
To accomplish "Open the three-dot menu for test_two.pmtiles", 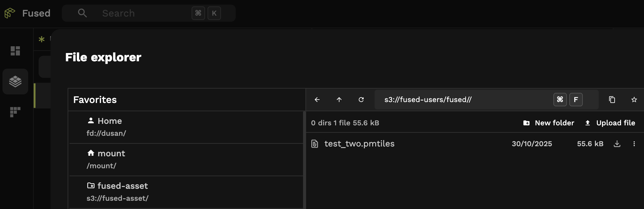I will pyautogui.click(x=634, y=144).
